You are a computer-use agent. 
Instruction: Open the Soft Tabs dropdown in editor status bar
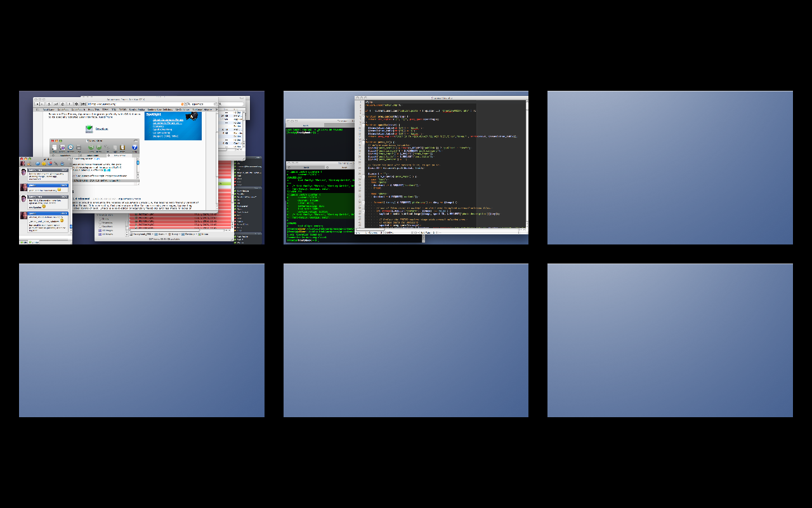pyautogui.click(x=429, y=233)
